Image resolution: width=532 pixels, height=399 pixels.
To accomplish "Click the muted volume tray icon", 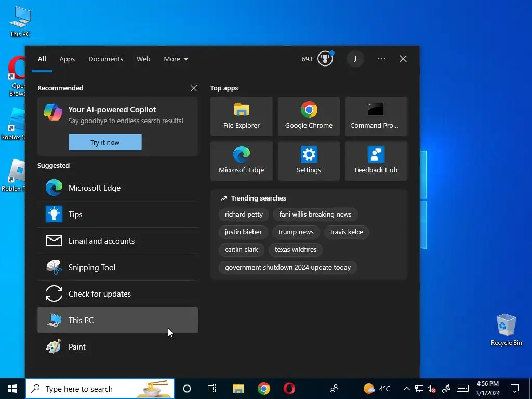I will click(432, 389).
